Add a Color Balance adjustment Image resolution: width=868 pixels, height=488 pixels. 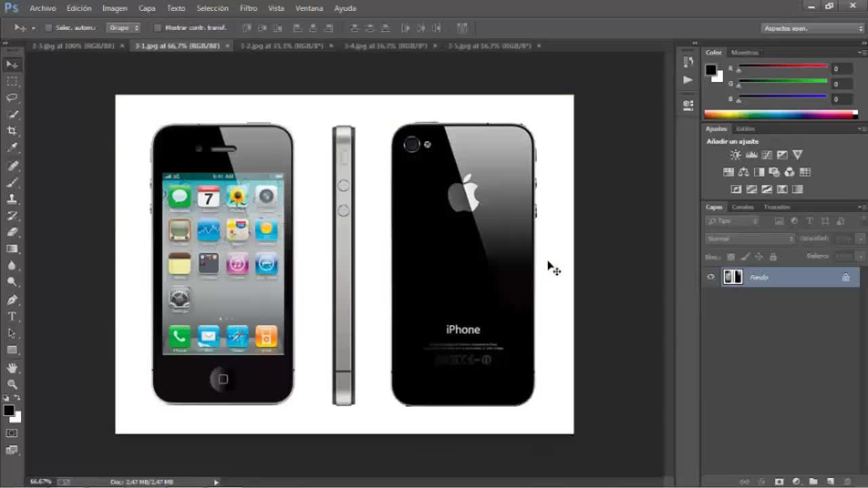pyautogui.click(x=744, y=172)
